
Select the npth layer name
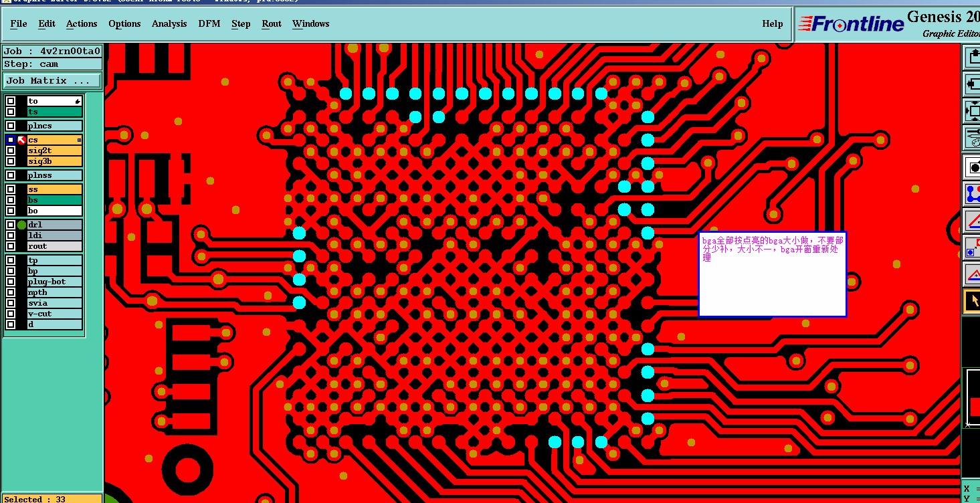(x=55, y=292)
